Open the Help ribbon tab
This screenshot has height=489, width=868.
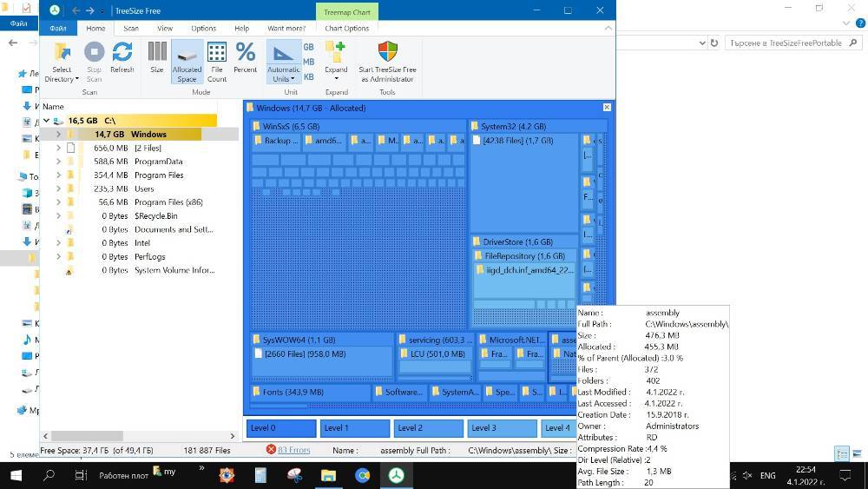[x=242, y=29]
